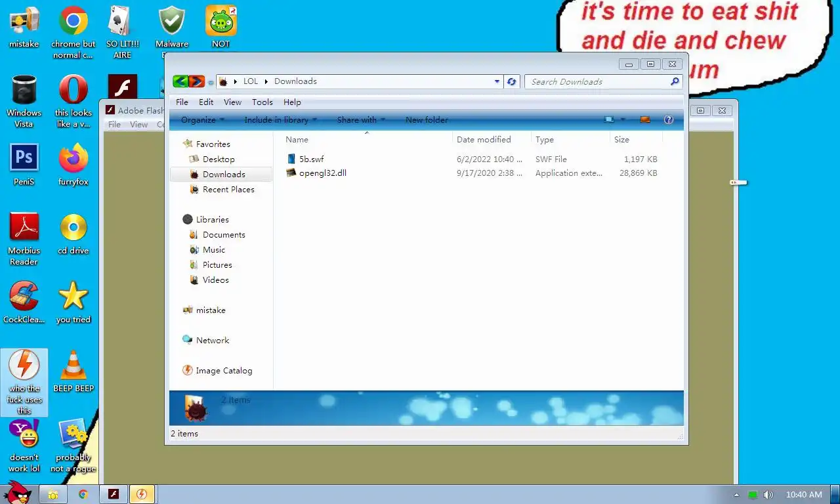840x504 pixels.
Task: Open Explorer help question mark icon
Action: (x=669, y=120)
